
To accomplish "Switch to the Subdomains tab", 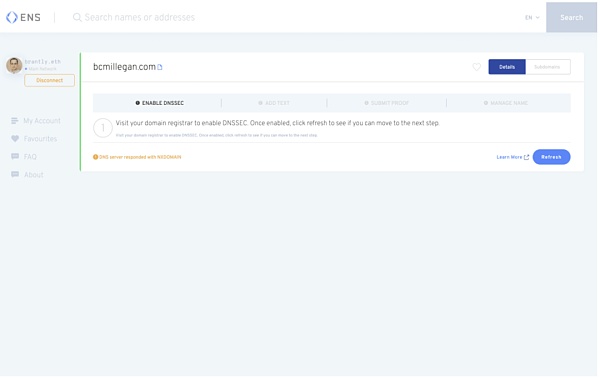I will (548, 67).
